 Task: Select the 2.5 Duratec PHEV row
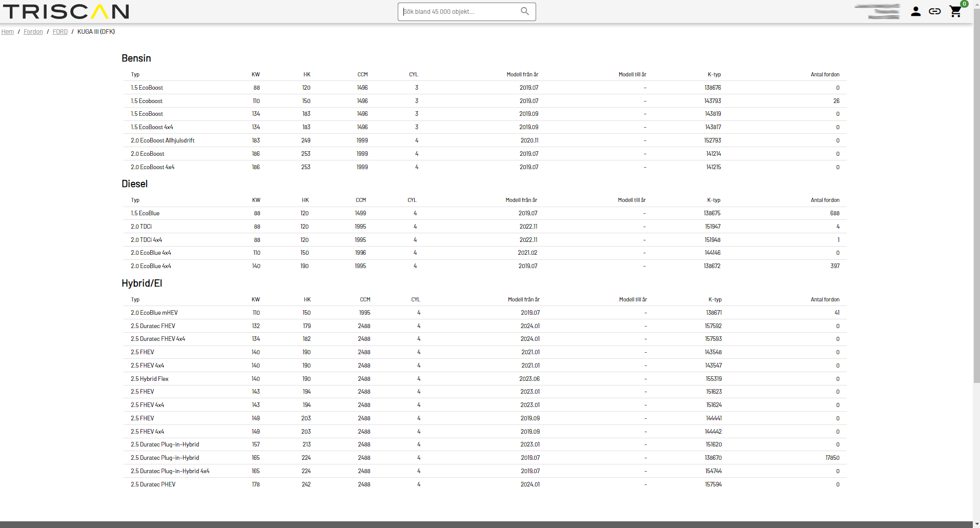click(x=484, y=484)
